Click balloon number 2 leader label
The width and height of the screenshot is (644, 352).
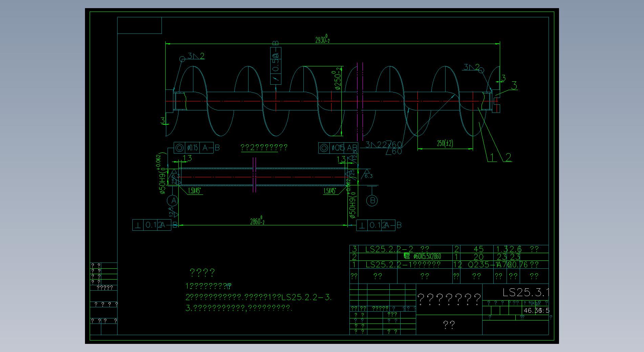[x=508, y=157]
